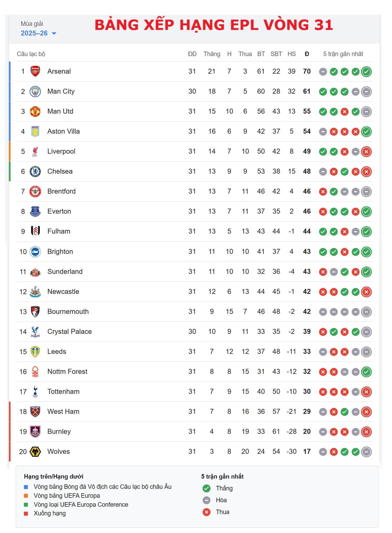392x533 pixels.
Task: Click the 5 trận gần nhất column header
Action: click(343, 54)
